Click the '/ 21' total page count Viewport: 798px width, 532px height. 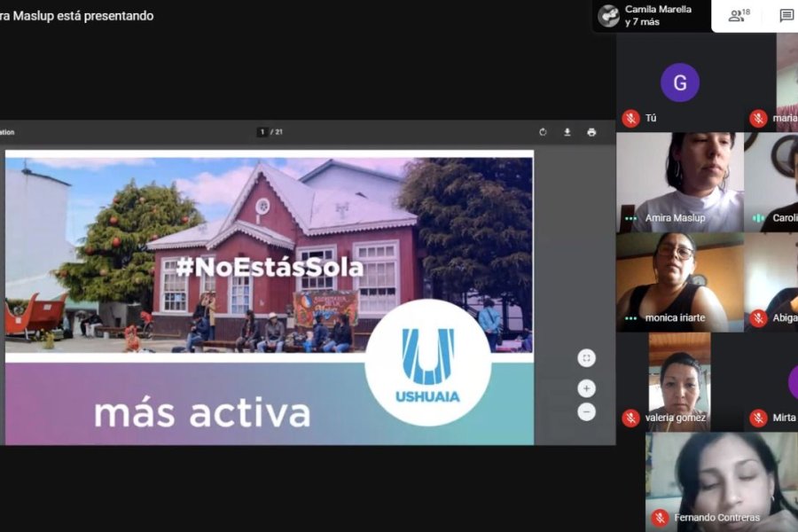(x=277, y=132)
